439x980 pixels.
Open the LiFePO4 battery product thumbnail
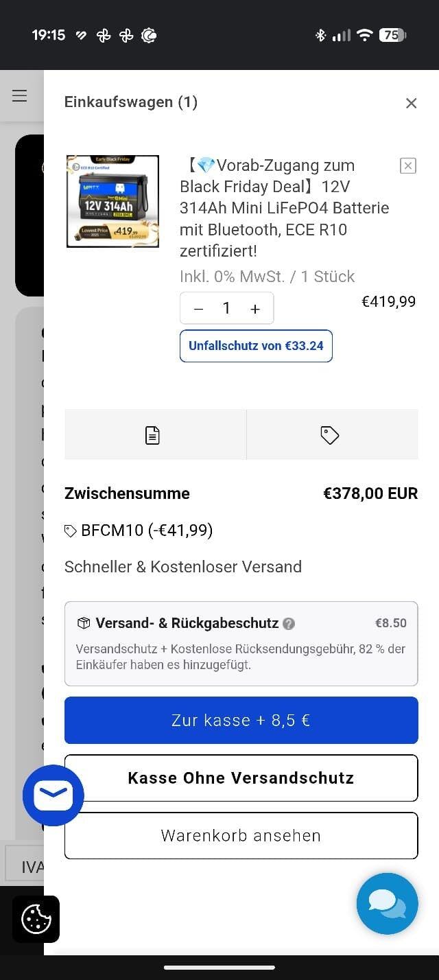(112, 201)
